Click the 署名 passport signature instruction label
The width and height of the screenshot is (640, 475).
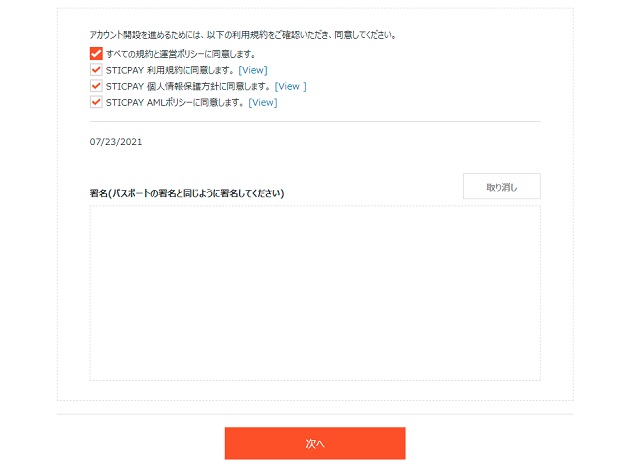pyautogui.click(x=187, y=193)
